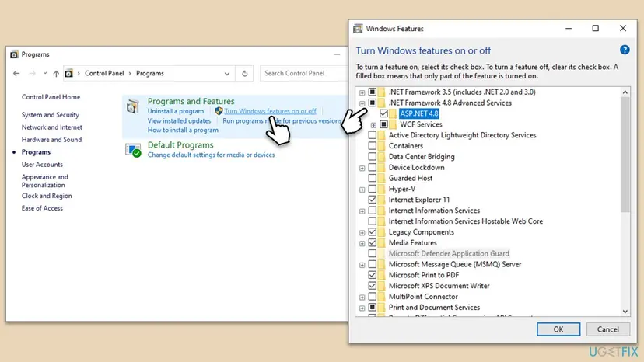Viewport: 644px width, 362px height.
Task: Open Clock and Region category
Action: point(47,196)
